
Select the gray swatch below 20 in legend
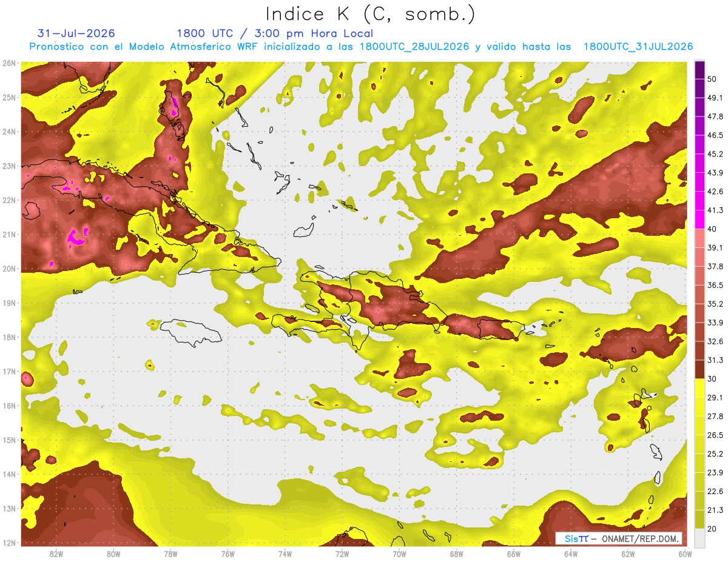point(699,537)
